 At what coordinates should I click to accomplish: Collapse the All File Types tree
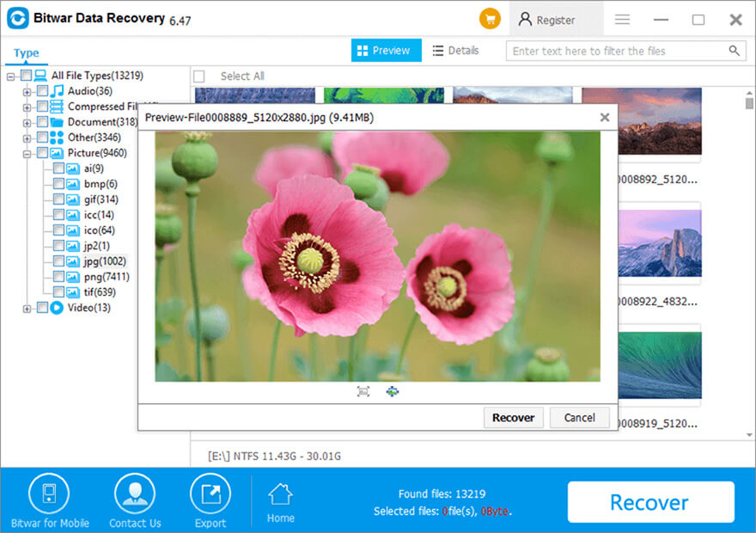[10, 77]
